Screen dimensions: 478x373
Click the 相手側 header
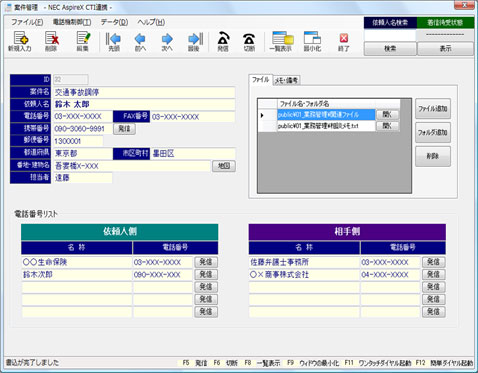tap(347, 232)
